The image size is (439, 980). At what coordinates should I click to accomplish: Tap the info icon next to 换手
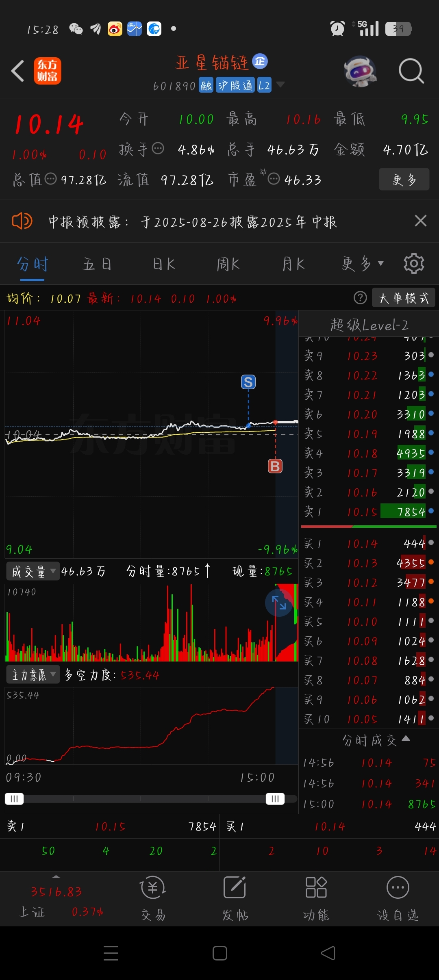[158, 148]
